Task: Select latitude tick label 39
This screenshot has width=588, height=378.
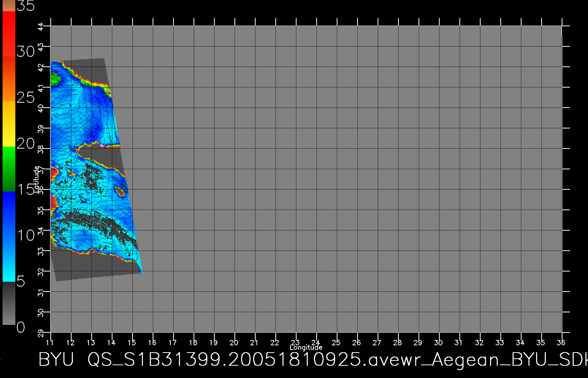Action: [41, 129]
